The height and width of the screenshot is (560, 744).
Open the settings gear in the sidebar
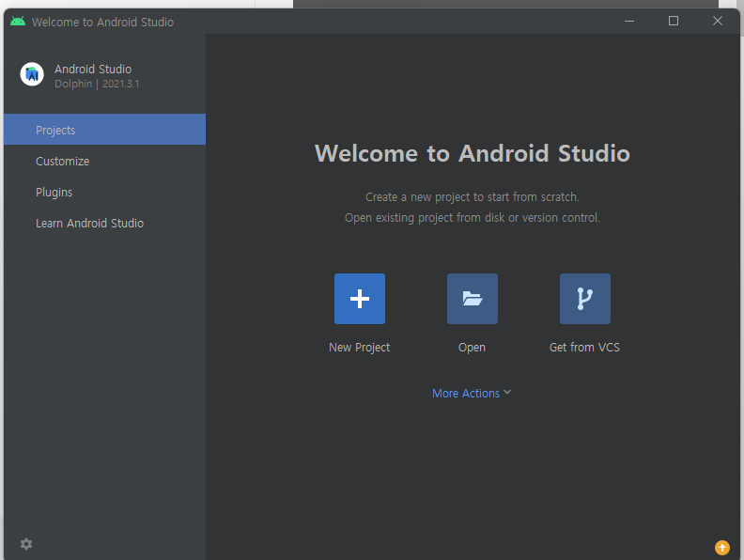tap(26, 544)
